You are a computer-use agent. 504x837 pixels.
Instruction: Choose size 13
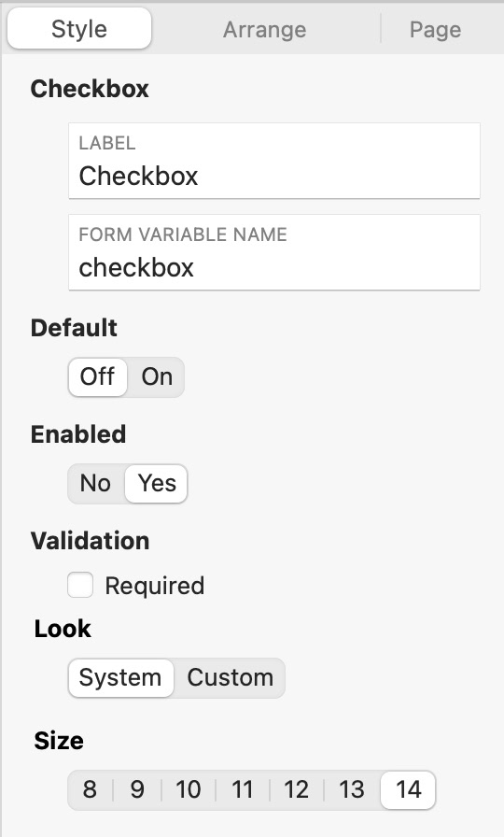click(352, 789)
